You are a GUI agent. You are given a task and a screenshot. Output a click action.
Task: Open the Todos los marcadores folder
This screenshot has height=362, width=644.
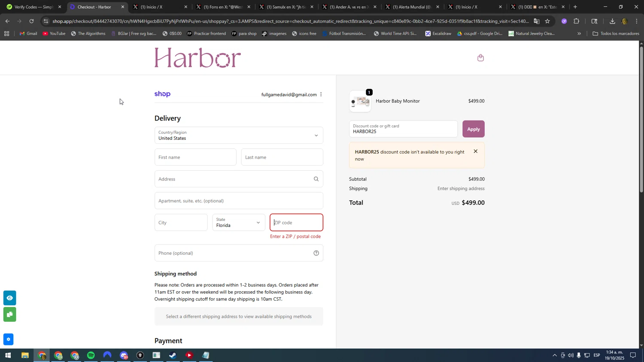(x=616, y=33)
